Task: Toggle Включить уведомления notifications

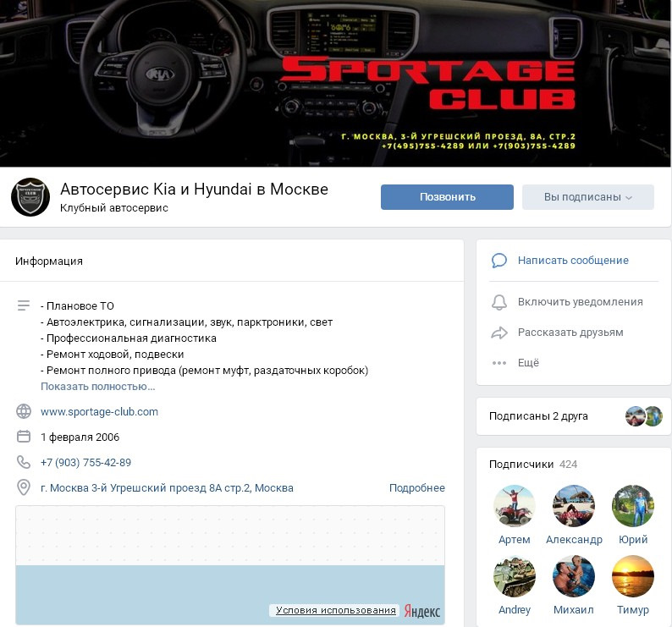Action: tap(580, 302)
